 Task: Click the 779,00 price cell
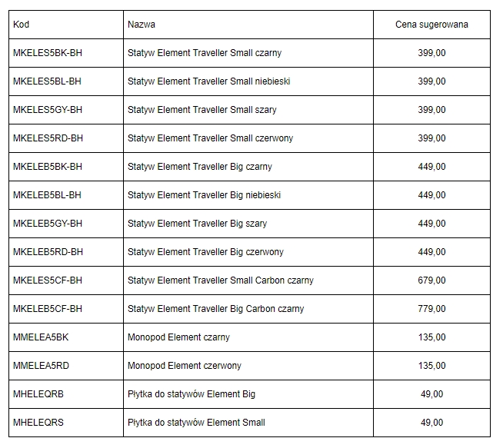pyautogui.click(x=431, y=309)
